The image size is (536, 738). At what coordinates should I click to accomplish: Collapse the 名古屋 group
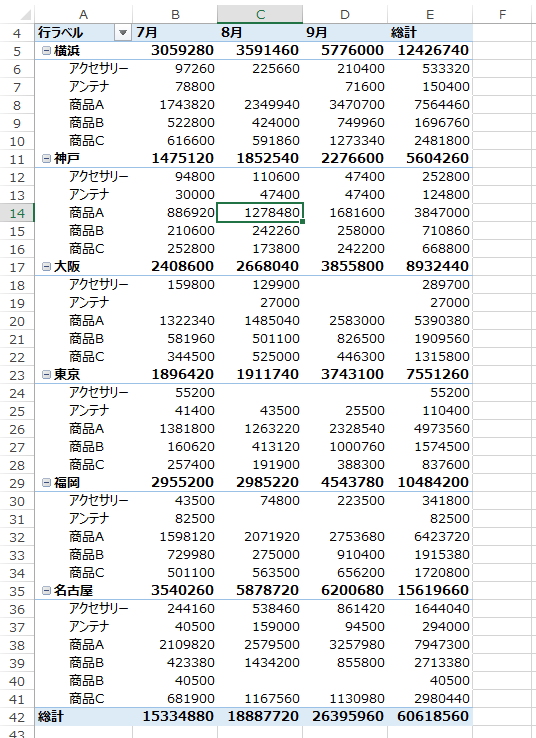pyautogui.click(x=46, y=590)
